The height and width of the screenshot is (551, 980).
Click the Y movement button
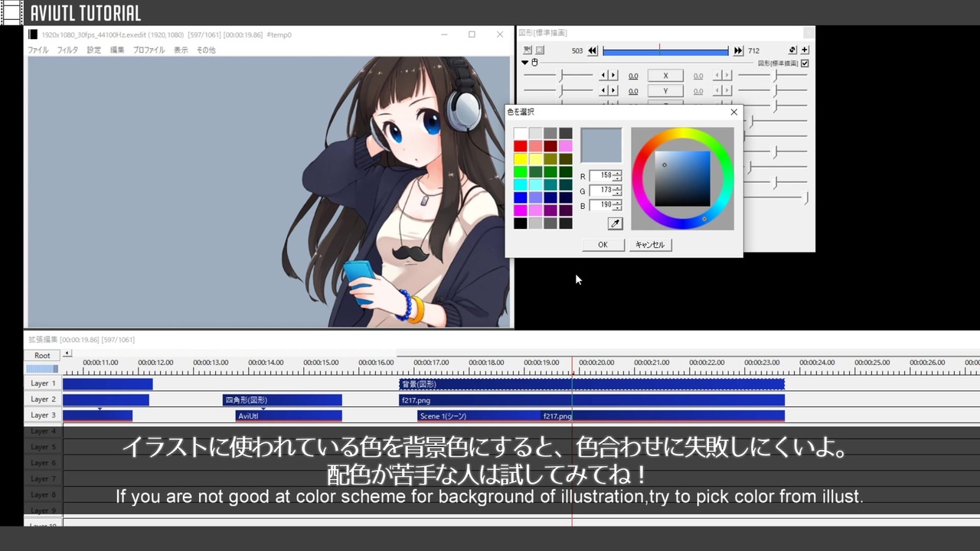coord(665,91)
